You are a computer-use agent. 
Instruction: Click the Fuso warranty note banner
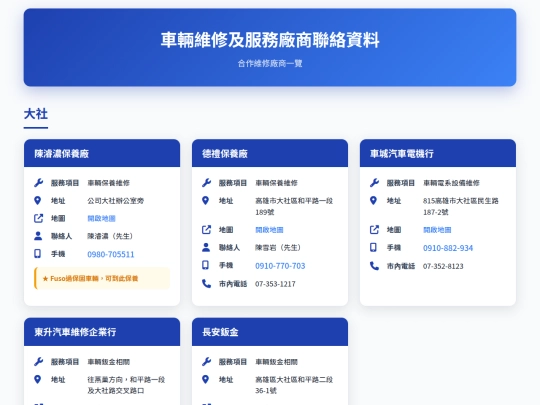(x=102, y=278)
